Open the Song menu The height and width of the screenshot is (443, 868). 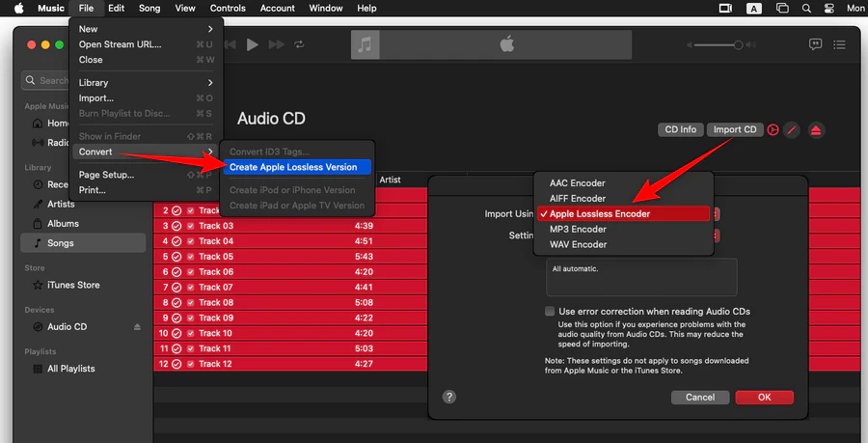[149, 8]
